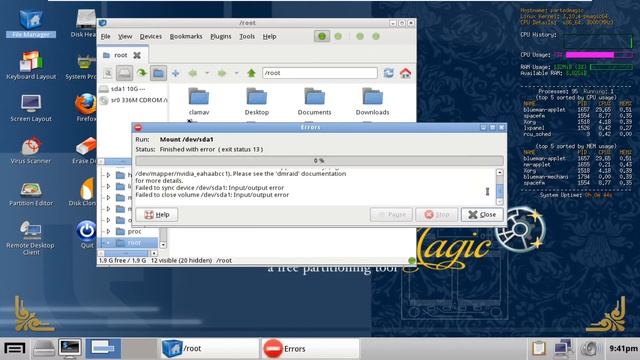Open Remote Desktop Client icon
640x360 pixels.
click(31, 238)
